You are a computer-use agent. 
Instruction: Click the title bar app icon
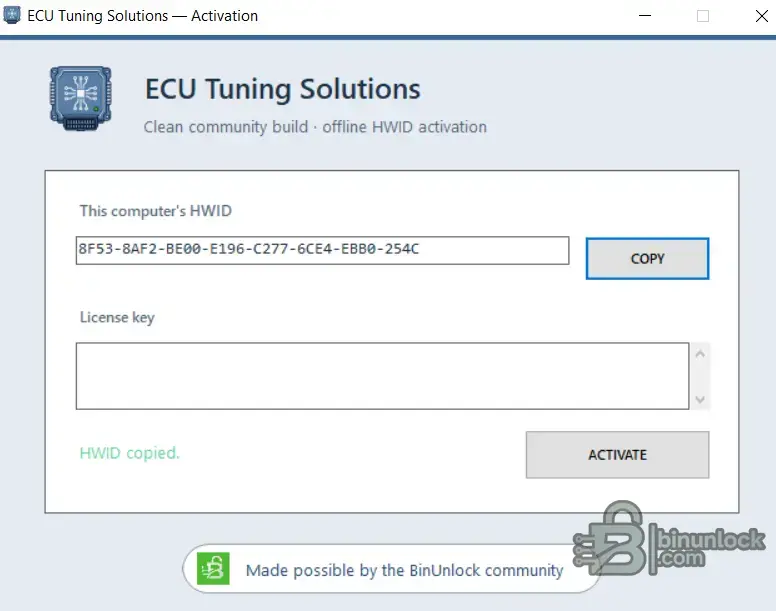tap(12, 15)
